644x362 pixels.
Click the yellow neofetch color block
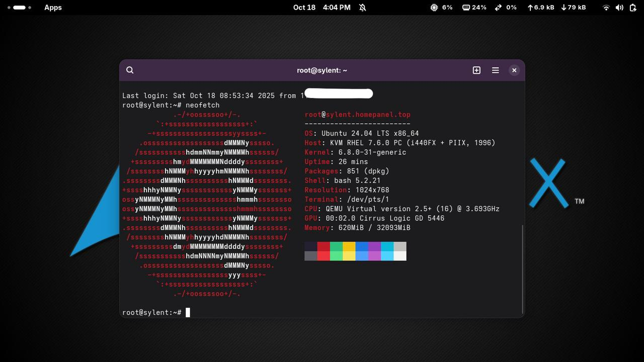349,246
